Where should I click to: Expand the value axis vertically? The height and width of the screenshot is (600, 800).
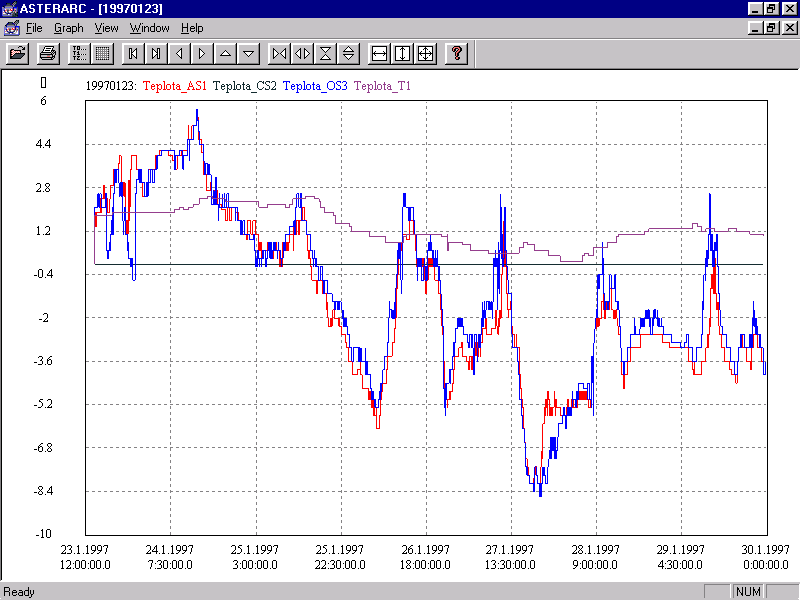[348, 53]
